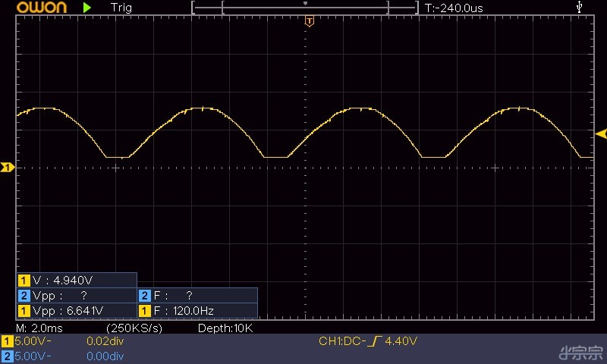The image size is (607, 364).
Task: Select the orange trigger position T marker
Action: click(309, 21)
